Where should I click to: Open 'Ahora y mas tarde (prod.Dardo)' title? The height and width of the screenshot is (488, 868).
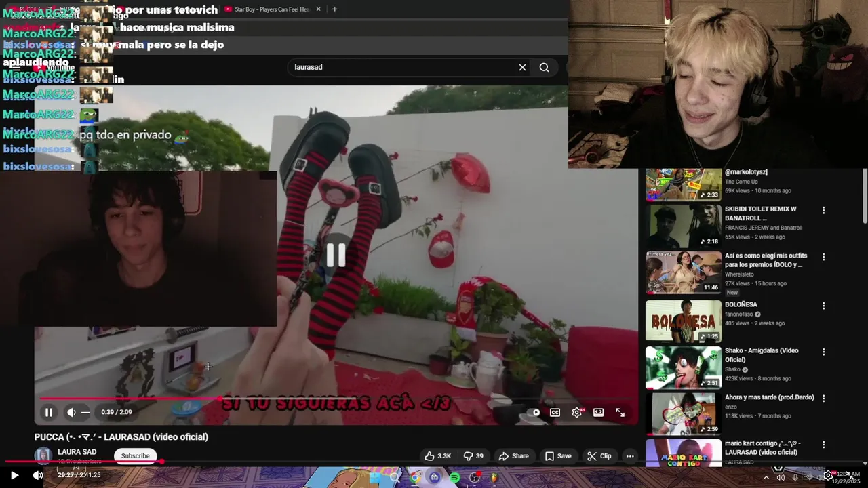click(x=769, y=397)
